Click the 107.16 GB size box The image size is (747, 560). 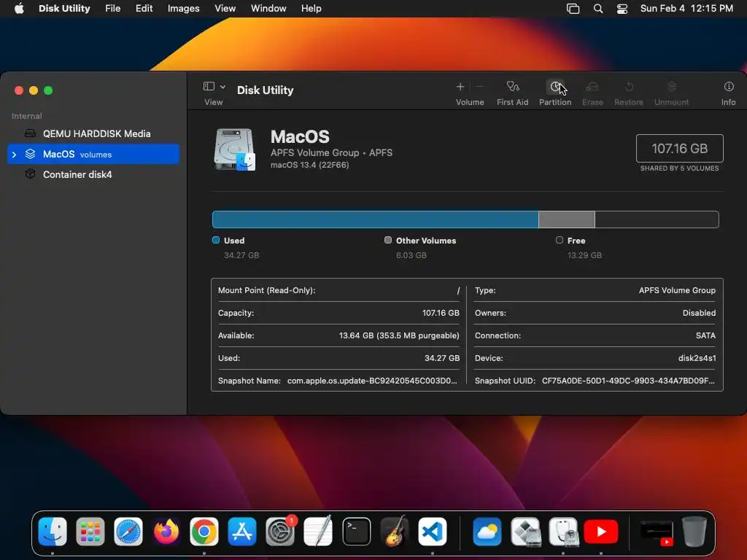[679, 149]
